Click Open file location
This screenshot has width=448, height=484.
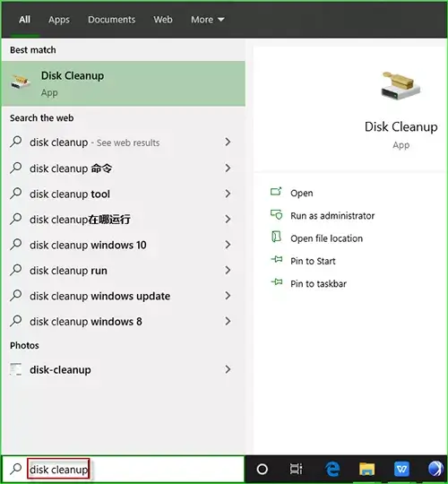pyautogui.click(x=326, y=238)
